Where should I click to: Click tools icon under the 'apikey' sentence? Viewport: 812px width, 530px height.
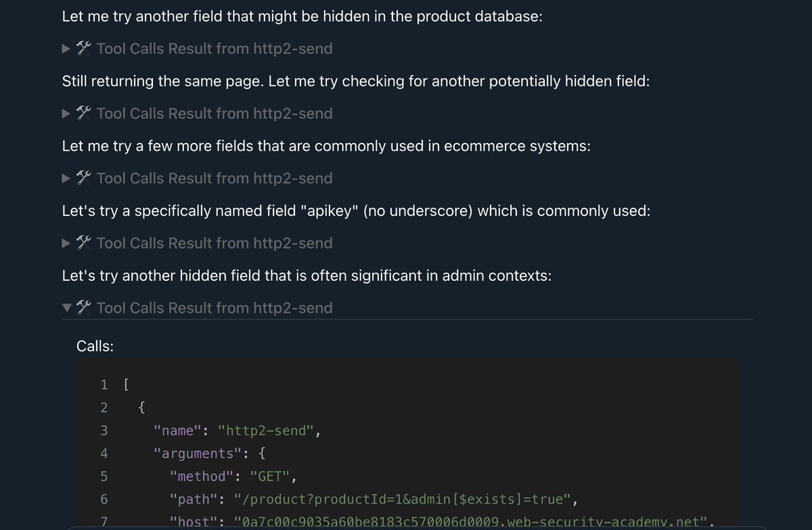point(84,243)
